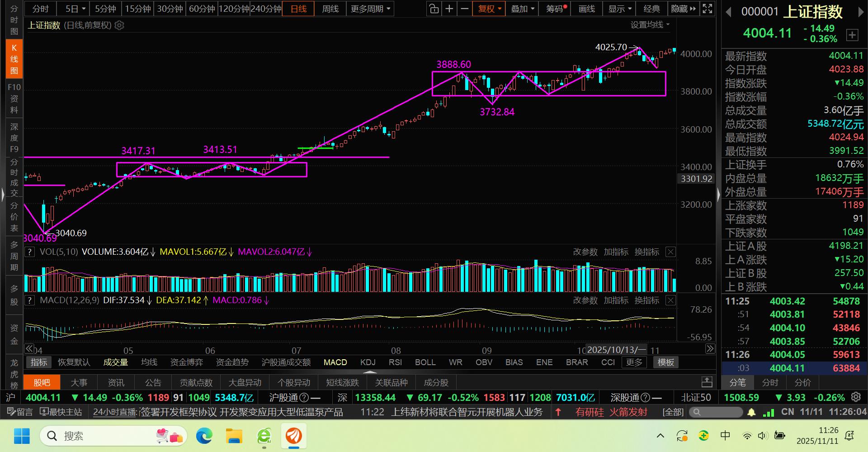Open the 叠加 overlay dropdown
The height and width of the screenshot is (452, 868).
pyautogui.click(x=522, y=9)
